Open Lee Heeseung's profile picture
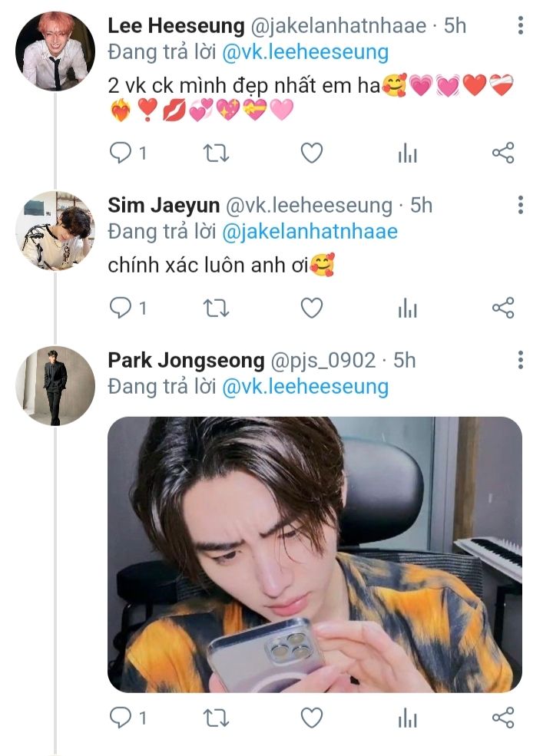This screenshot has height=756, width=553. point(55,52)
